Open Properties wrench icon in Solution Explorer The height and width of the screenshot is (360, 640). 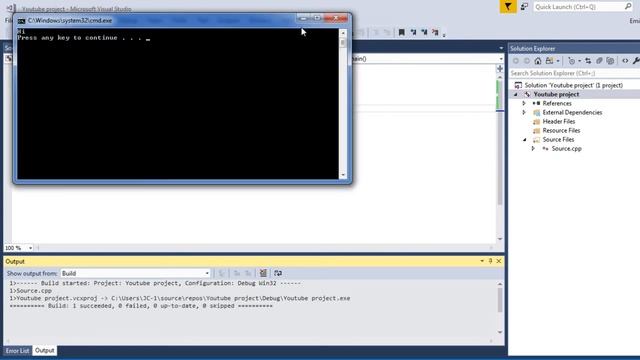(x=636, y=61)
